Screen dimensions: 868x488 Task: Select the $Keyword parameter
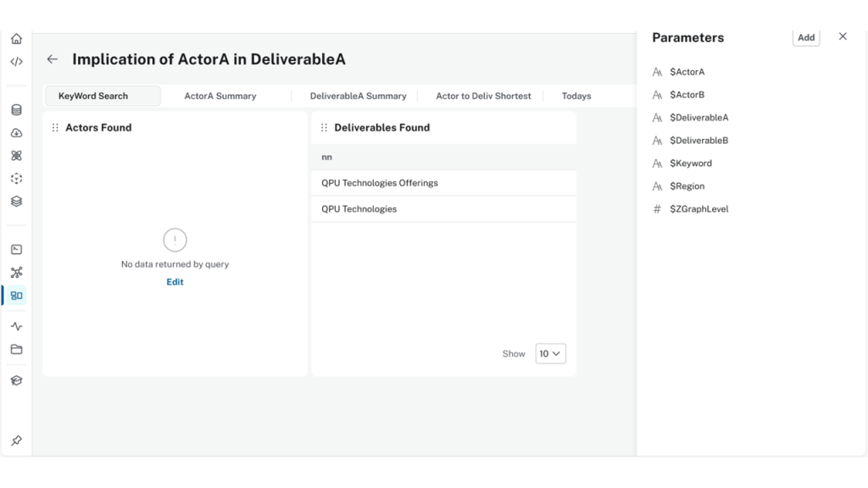point(690,164)
